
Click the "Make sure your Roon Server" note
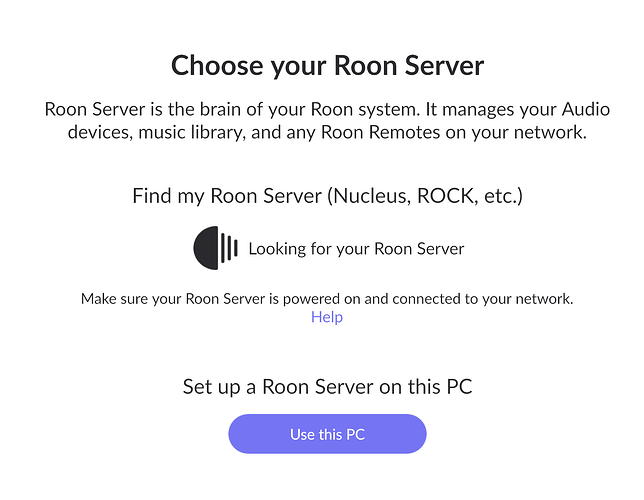pos(327,298)
